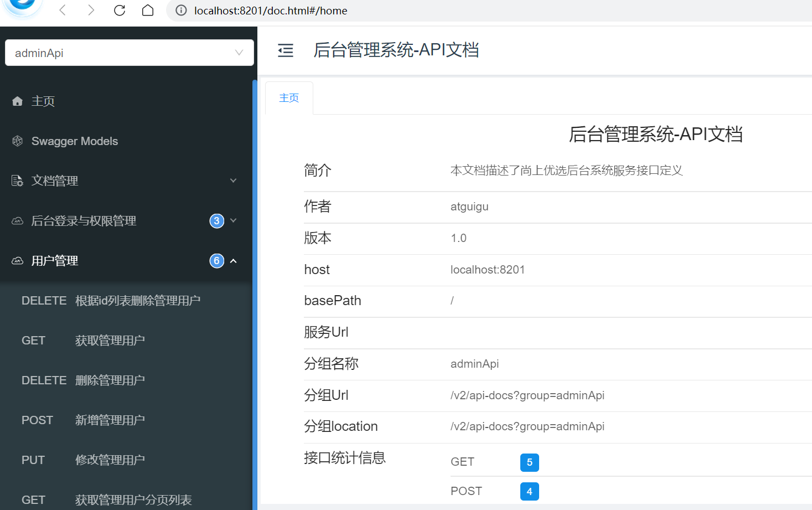This screenshot has width=812, height=510.
Task: Open PUT 修改管理用户 endpoint
Action: [83, 460]
